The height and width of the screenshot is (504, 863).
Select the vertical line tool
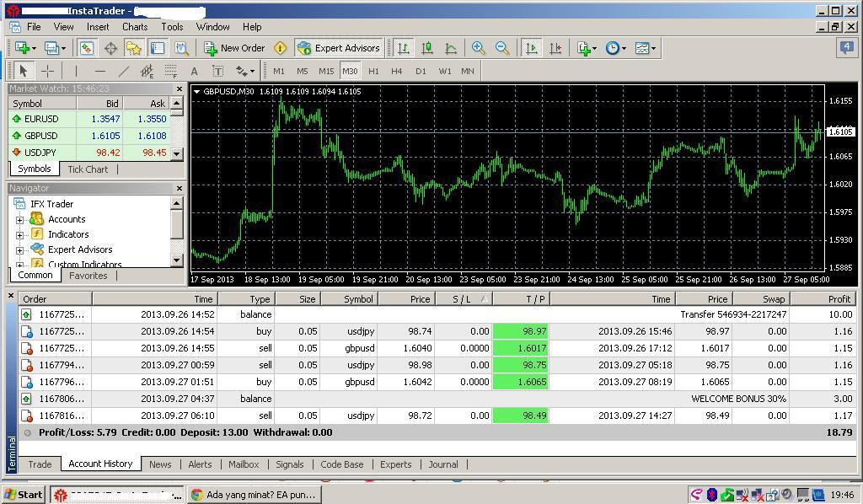tap(76, 71)
